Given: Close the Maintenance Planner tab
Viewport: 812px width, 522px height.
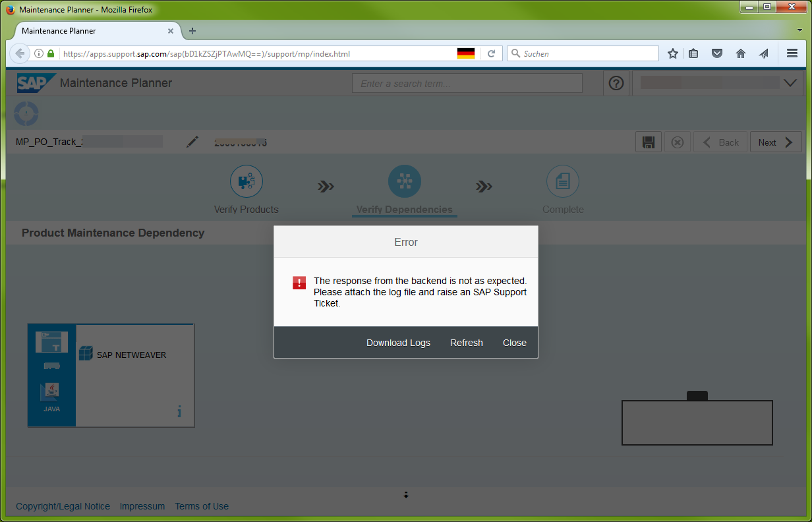Looking at the screenshot, I should pyautogui.click(x=171, y=31).
